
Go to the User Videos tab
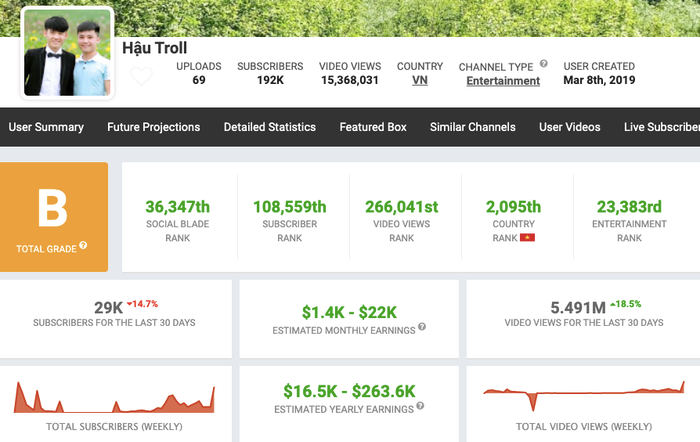click(570, 127)
